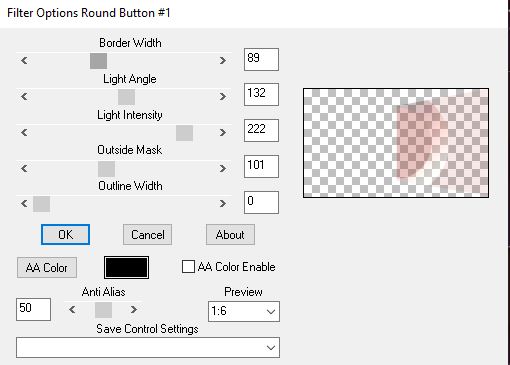Click the Border Width value field
Image resolution: width=510 pixels, height=365 pixels.
point(261,59)
